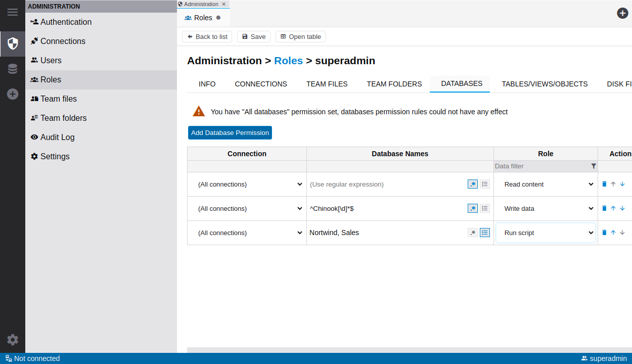The width and height of the screenshot is (632, 364).
Task: Open the Run script role dropdown
Action: pyautogui.click(x=546, y=233)
